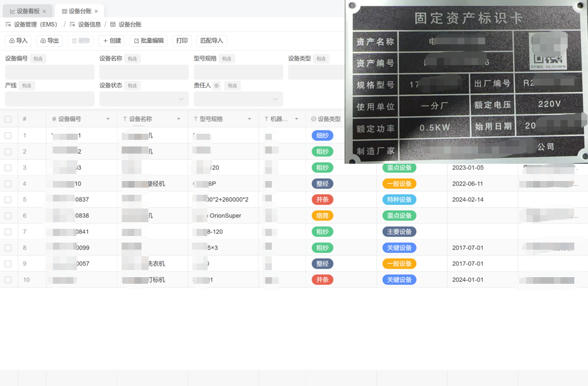Click the info icon next to 责任人
The height and width of the screenshot is (386, 588).
[216, 85]
